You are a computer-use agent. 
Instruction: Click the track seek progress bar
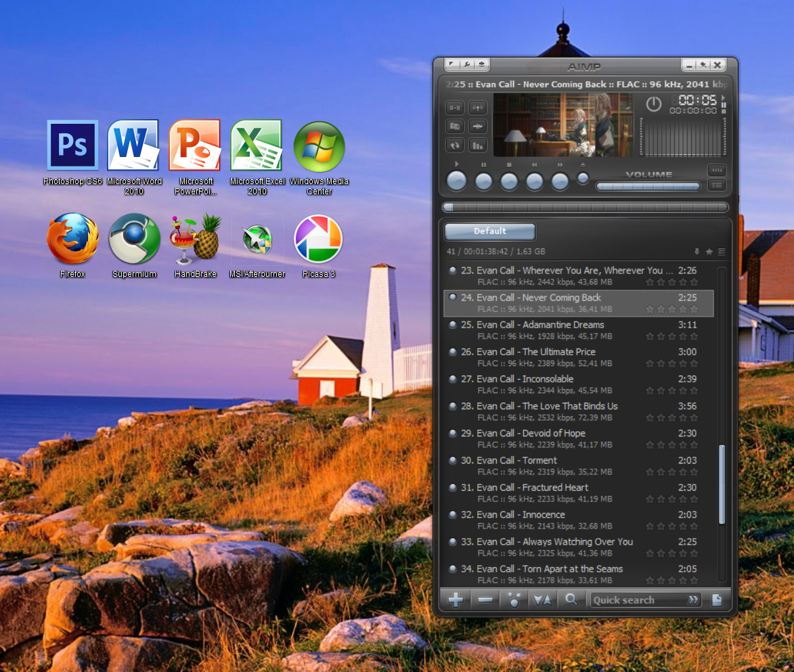(x=585, y=207)
